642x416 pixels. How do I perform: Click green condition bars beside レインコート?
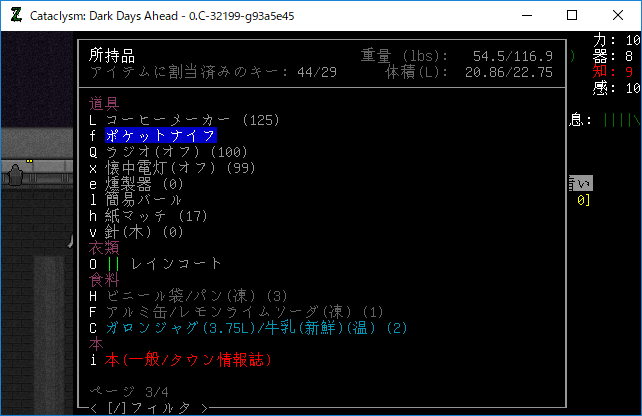[113, 264]
